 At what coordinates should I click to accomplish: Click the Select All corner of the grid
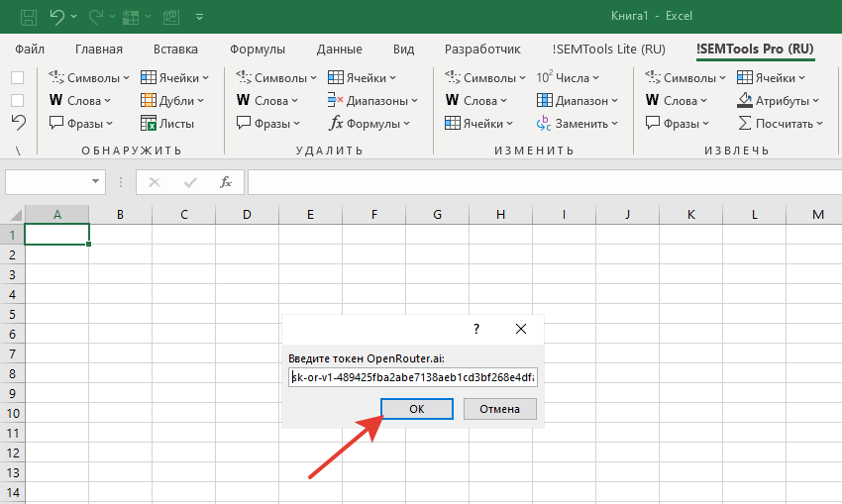pyautogui.click(x=15, y=215)
